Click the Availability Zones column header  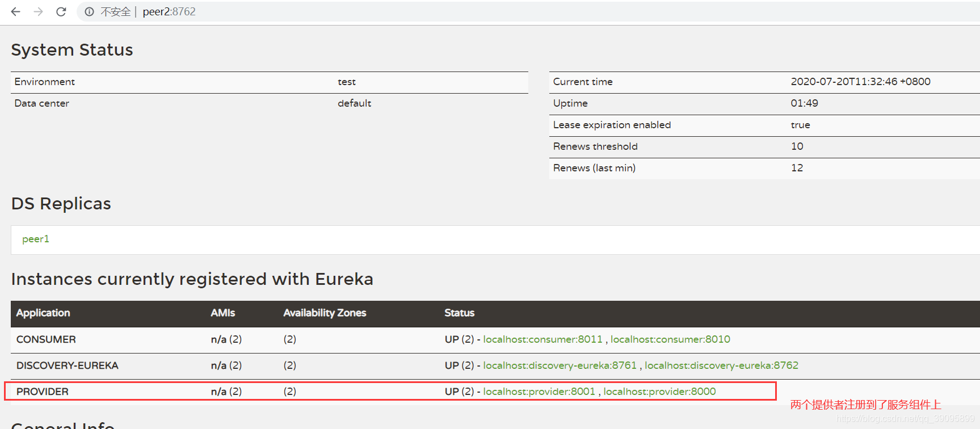pos(325,313)
